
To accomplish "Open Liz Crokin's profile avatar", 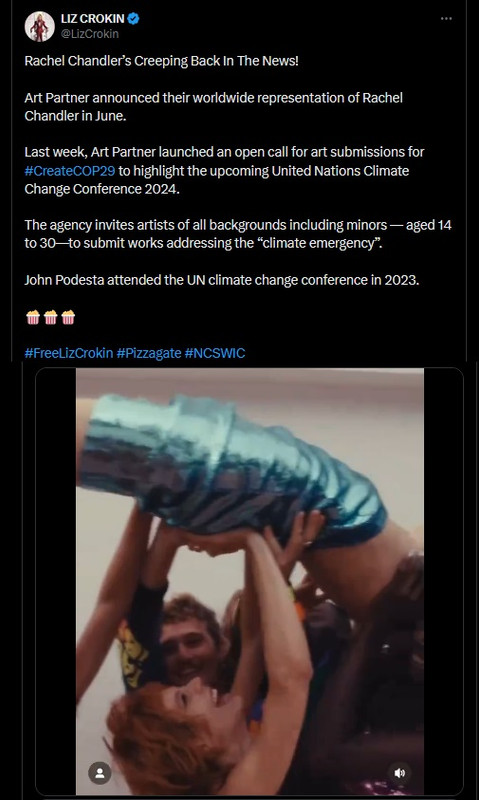I will 39,27.
